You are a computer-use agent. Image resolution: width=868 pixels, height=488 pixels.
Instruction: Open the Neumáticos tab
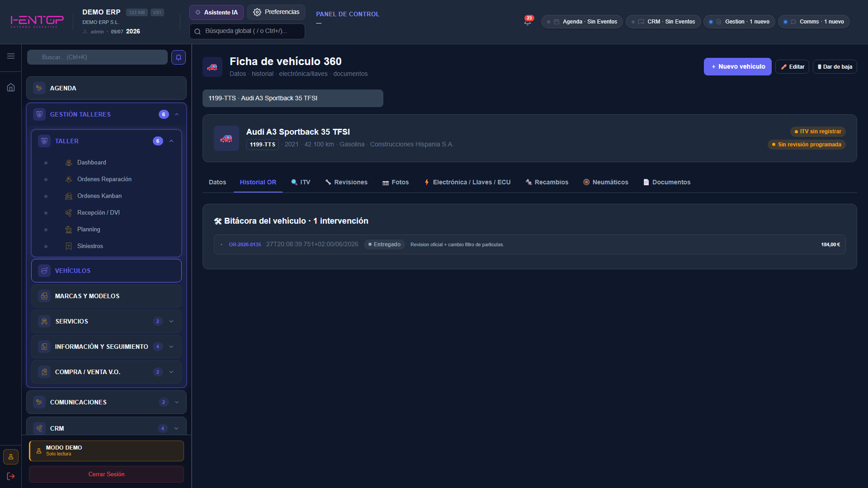tap(606, 182)
